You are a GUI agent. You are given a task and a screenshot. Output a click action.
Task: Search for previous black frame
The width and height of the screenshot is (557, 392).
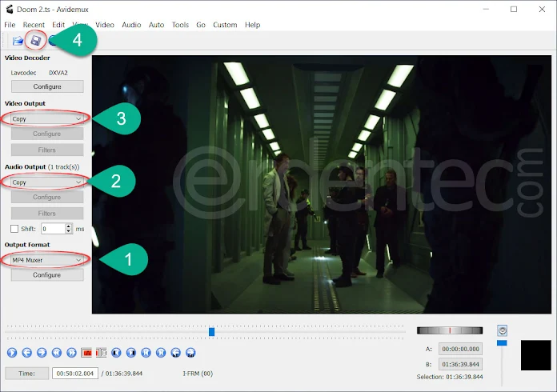[x=116, y=353]
